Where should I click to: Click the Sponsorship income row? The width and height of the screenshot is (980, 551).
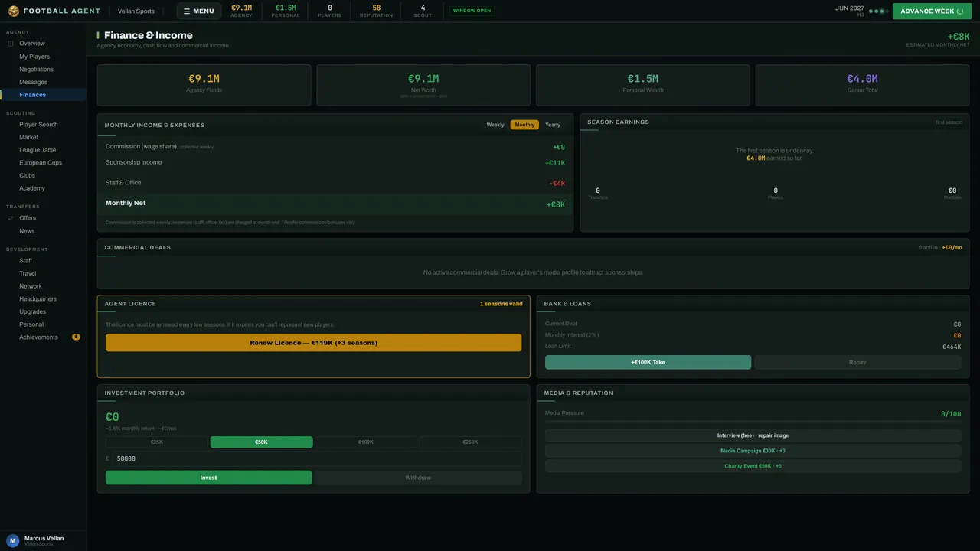[x=335, y=163]
